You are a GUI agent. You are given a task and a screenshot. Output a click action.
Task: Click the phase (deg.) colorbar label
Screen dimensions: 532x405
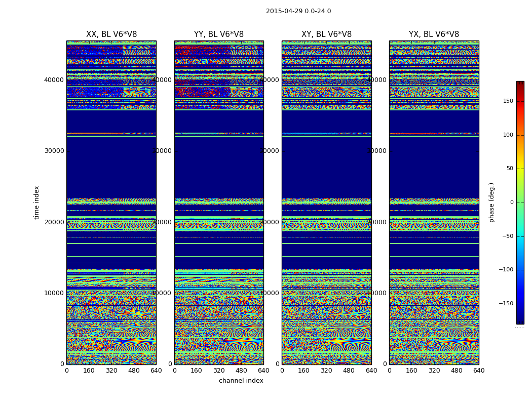[x=491, y=202]
